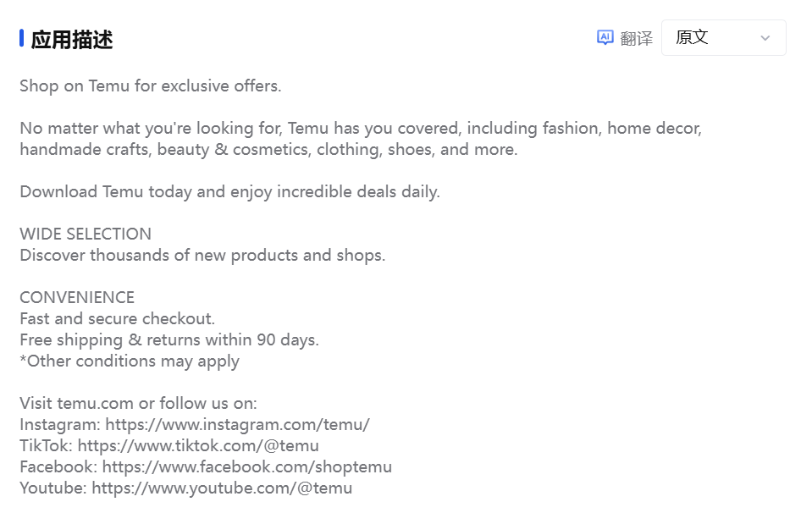Click the 'Download Temu today' sentence
The image size is (812, 513).
click(229, 191)
